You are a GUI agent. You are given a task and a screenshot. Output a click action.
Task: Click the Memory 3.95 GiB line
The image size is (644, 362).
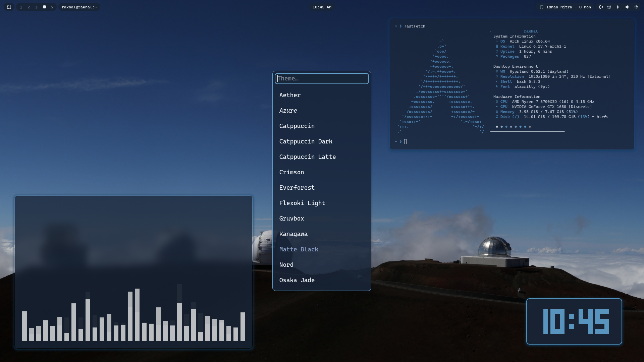coord(537,112)
